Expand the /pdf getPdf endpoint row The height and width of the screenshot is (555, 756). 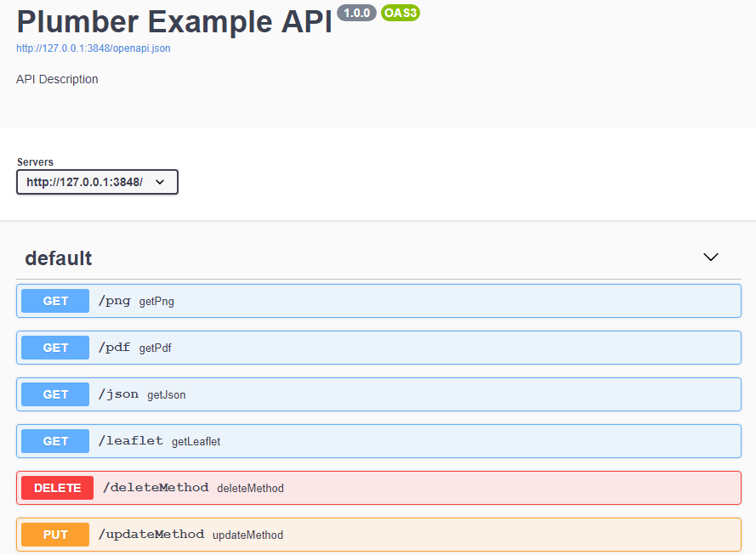(x=378, y=348)
